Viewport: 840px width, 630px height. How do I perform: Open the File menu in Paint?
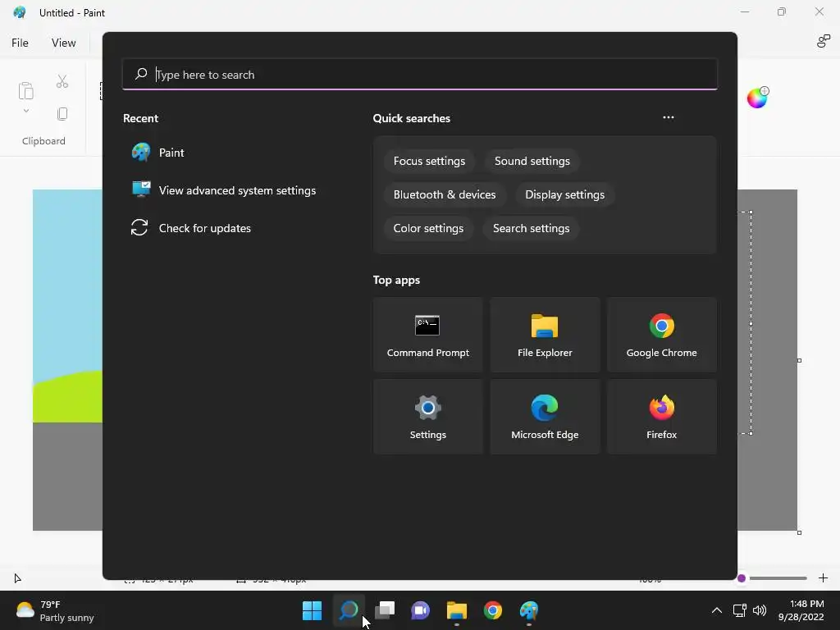20,43
